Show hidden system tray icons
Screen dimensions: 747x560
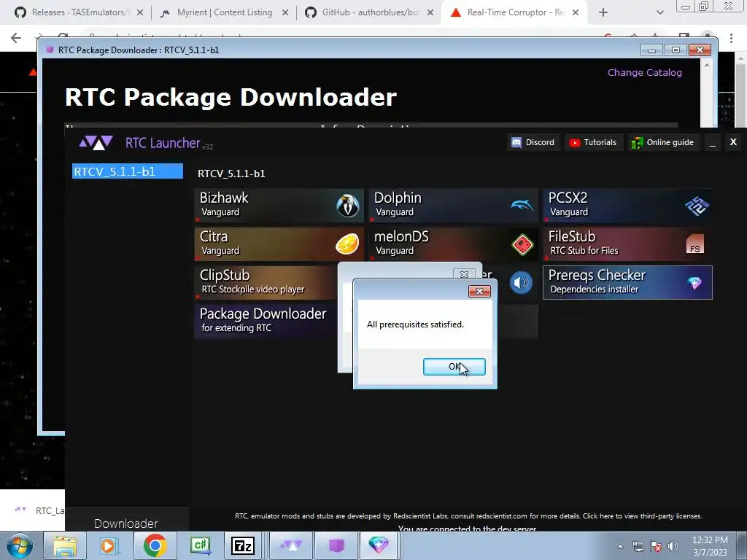(x=620, y=546)
